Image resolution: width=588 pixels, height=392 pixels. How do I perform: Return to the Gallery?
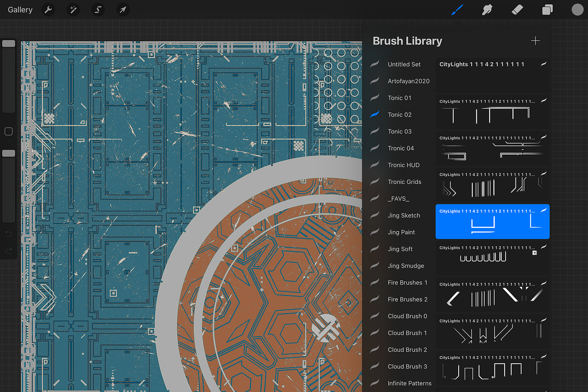[x=20, y=10]
